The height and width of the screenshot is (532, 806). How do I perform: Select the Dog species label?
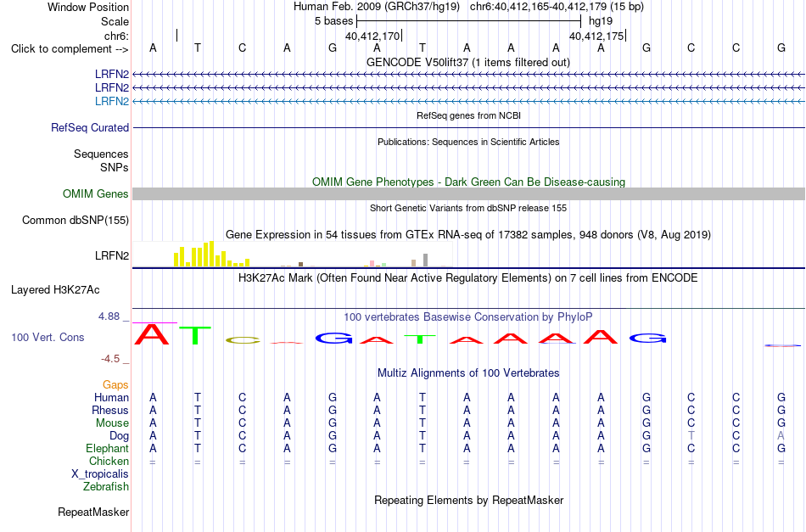[119, 436]
